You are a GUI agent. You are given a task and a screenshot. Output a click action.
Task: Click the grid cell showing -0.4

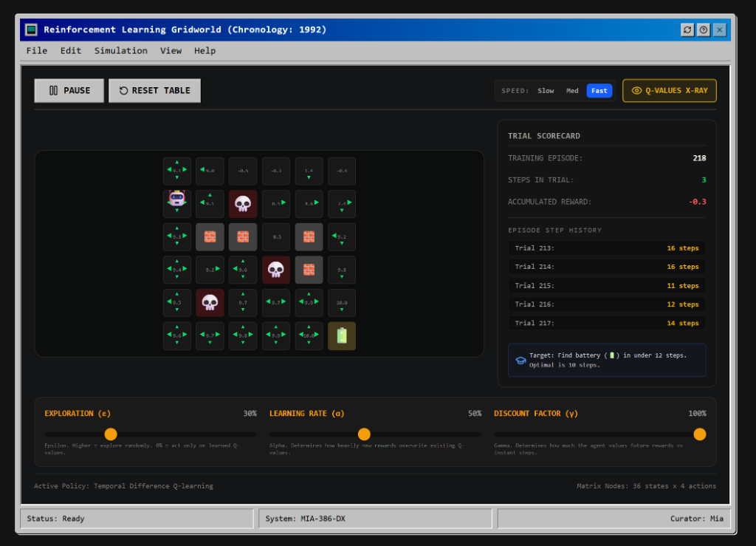pyautogui.click(x=342, y=171)
